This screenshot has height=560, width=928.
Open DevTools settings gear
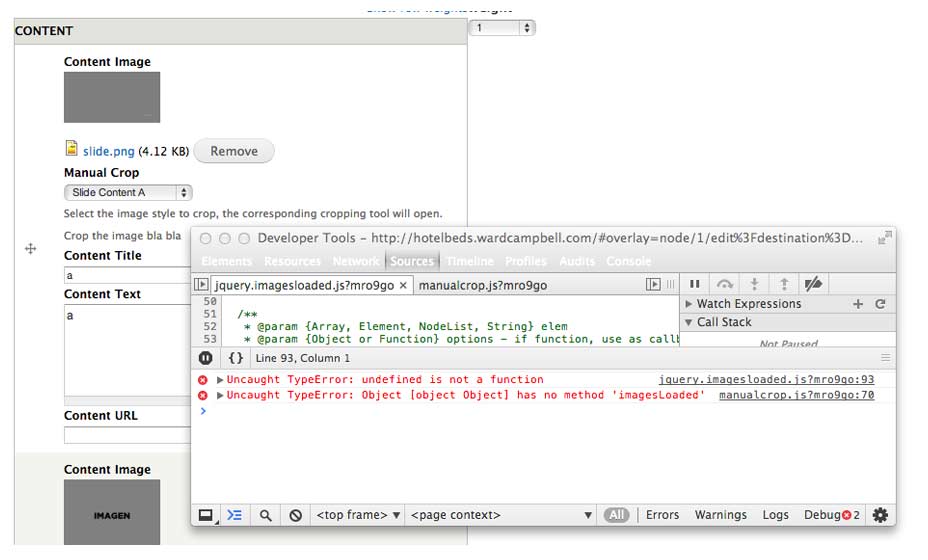pyautogui.click(x=880, y=515)
